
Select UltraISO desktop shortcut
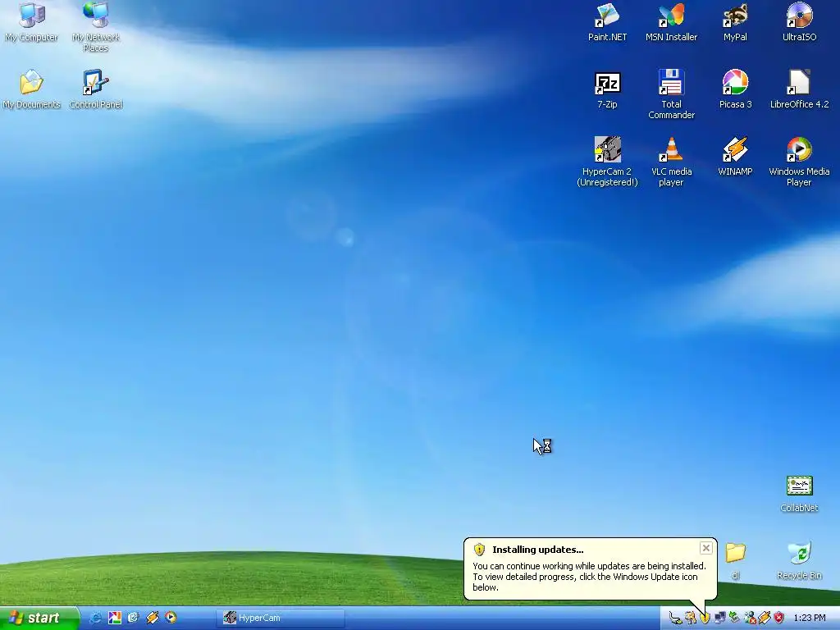[799, 22]
